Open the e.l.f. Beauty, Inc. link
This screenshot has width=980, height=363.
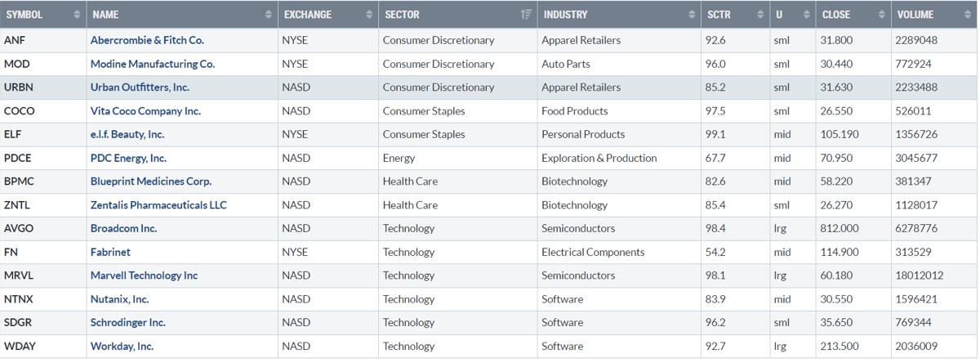(127, 134)
